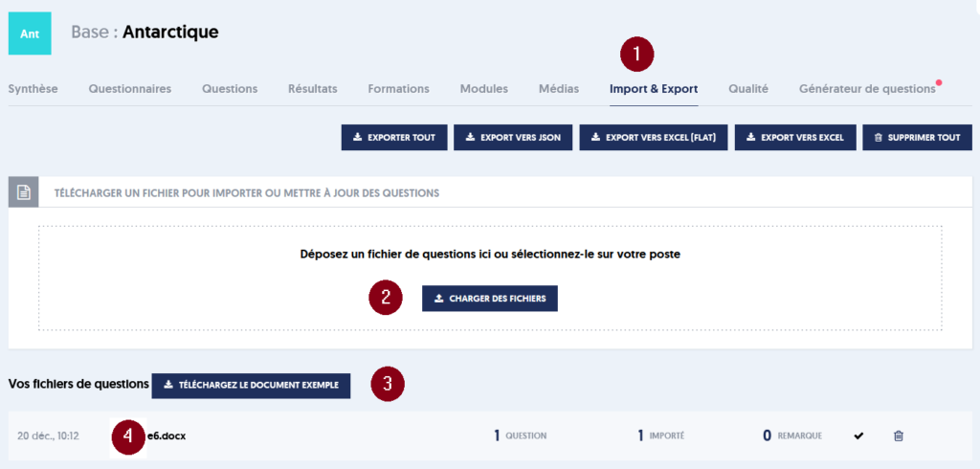Click Charger des fichiers upload button
The width and height of the screenshot is (980, 469).
pos(490,299)
